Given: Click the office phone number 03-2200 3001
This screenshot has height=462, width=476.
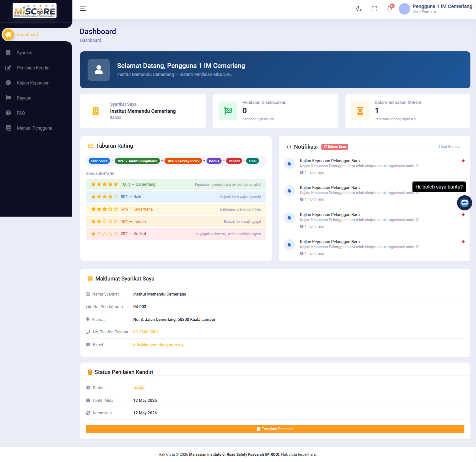Looking at the screenshot, I should (146, 332).
